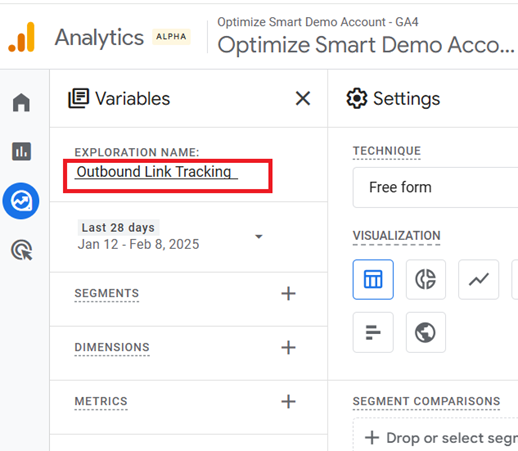Click the VISUALIZATION label
Screen dimensions: 518x451
[397, 236]
